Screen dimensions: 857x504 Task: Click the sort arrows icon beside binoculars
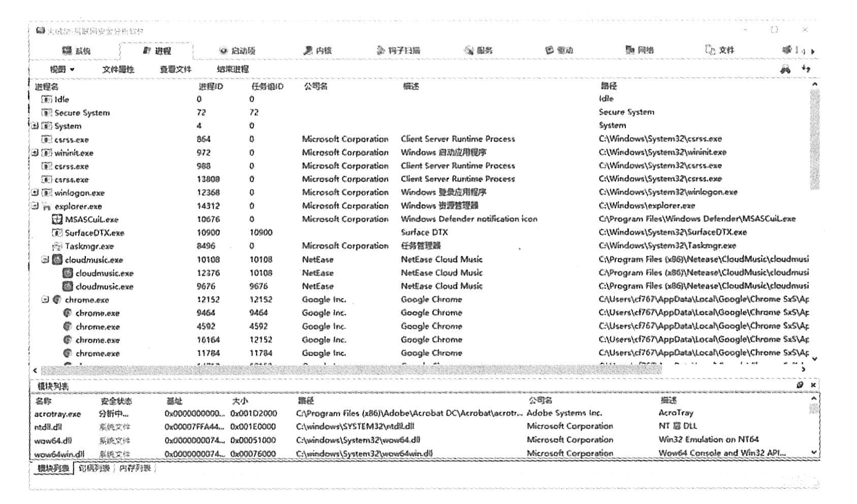coord(806,70)
